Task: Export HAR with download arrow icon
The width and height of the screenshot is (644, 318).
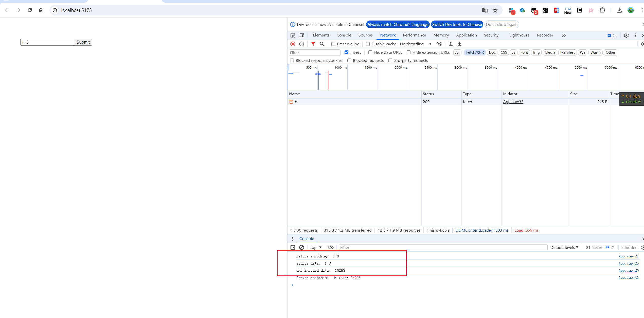Action: (x=459, y=44)
